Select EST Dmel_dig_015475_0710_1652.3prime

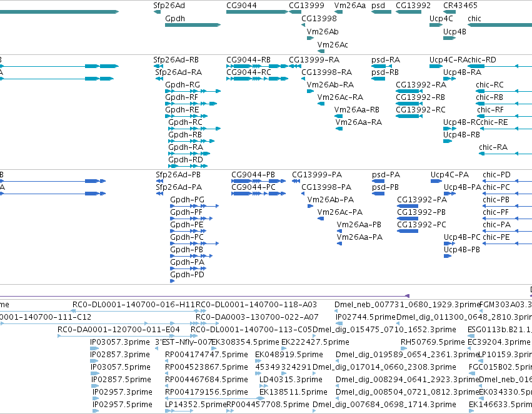[384, 330]
